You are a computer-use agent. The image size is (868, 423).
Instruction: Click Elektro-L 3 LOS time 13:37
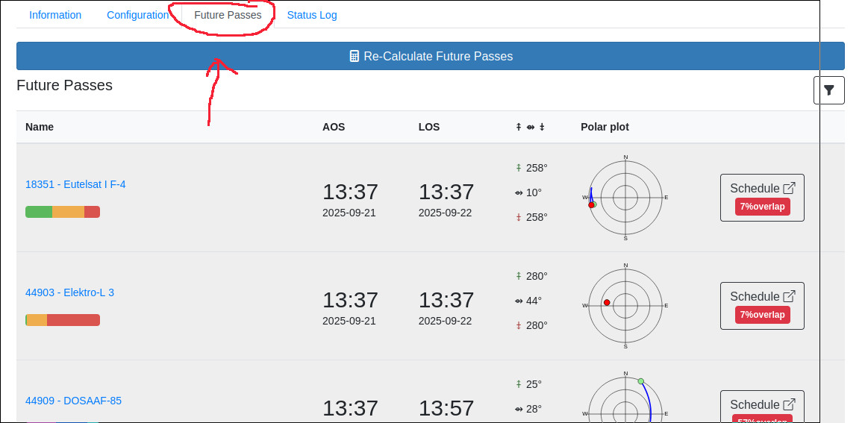coord(446,300)
